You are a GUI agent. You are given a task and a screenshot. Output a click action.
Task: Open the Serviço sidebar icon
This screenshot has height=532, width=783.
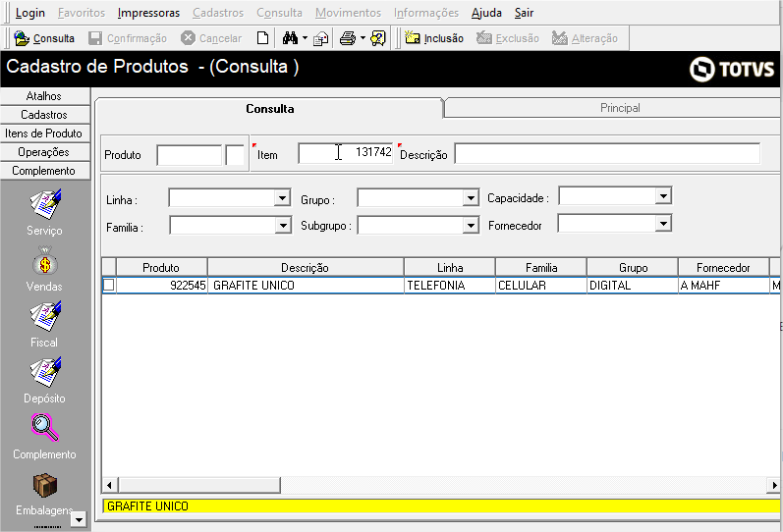45,204
